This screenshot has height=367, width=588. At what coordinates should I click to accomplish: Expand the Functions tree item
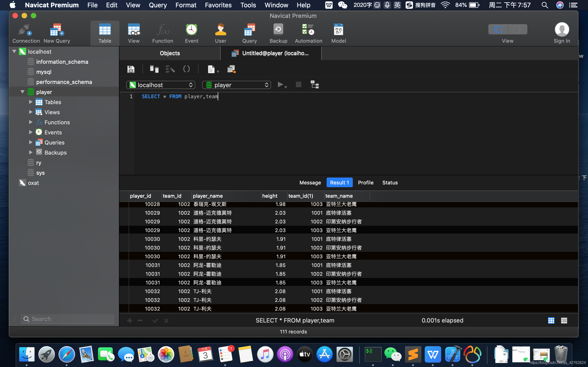[30, 122]
